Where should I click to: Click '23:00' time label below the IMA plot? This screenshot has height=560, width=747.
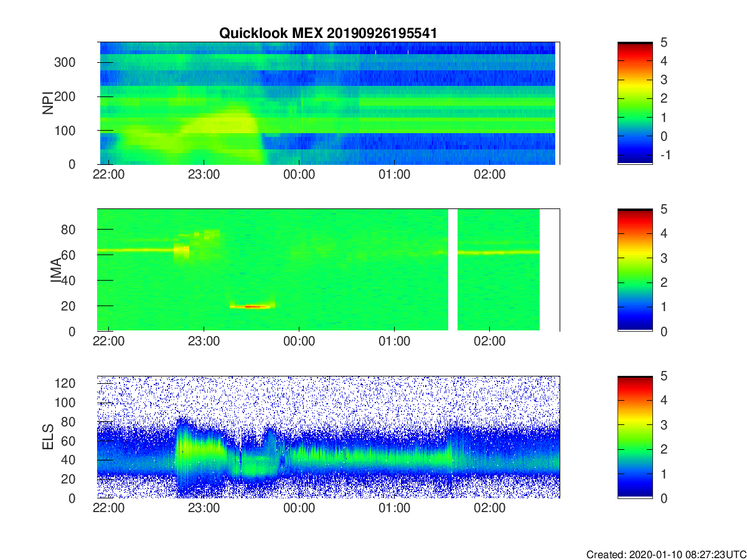(204, 342)
